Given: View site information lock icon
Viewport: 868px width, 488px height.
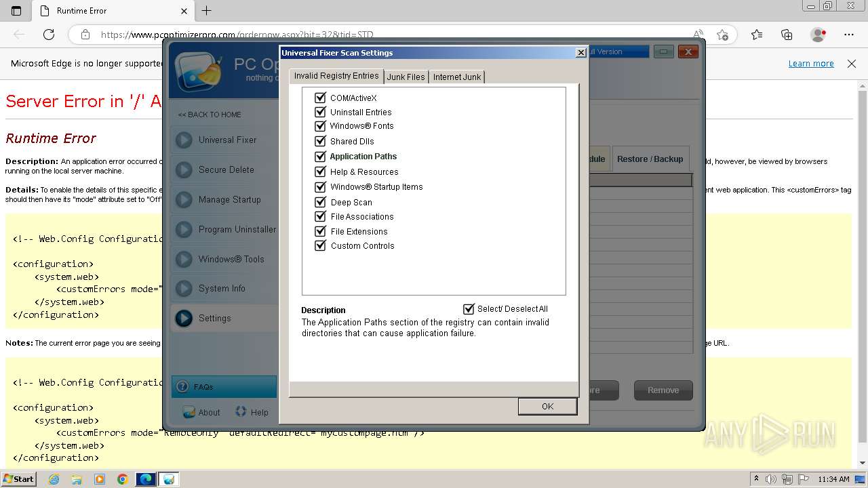Looking at the screenshot, I should [85, 35].
